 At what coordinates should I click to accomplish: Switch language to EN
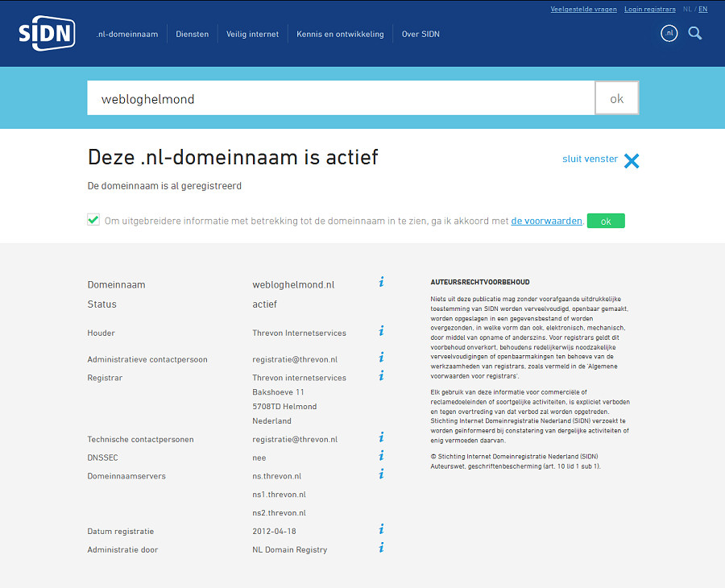(x=703, y=10)
